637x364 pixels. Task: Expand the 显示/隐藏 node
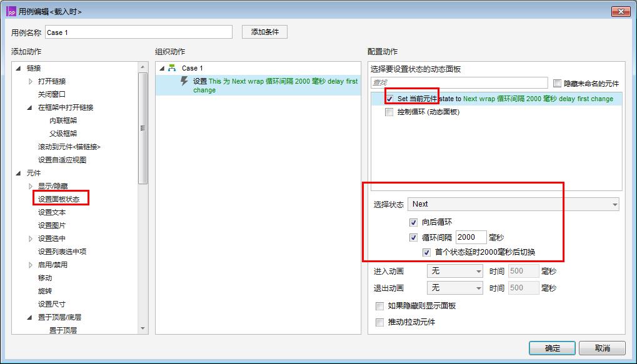31,186
